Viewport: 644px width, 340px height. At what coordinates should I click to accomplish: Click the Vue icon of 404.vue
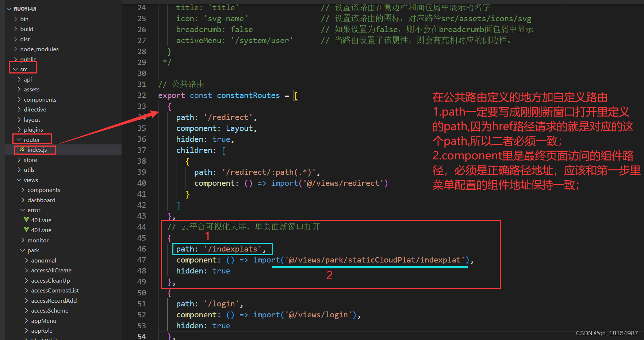26,230
